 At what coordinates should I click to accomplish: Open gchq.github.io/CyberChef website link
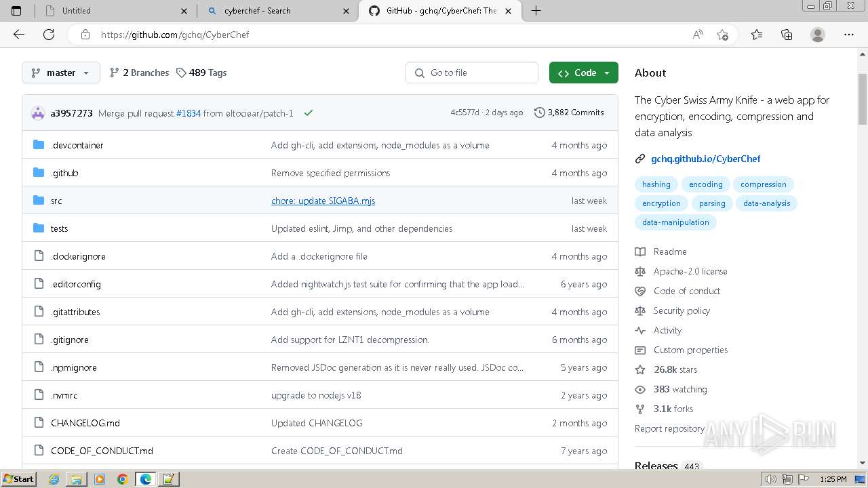[705, 159]
